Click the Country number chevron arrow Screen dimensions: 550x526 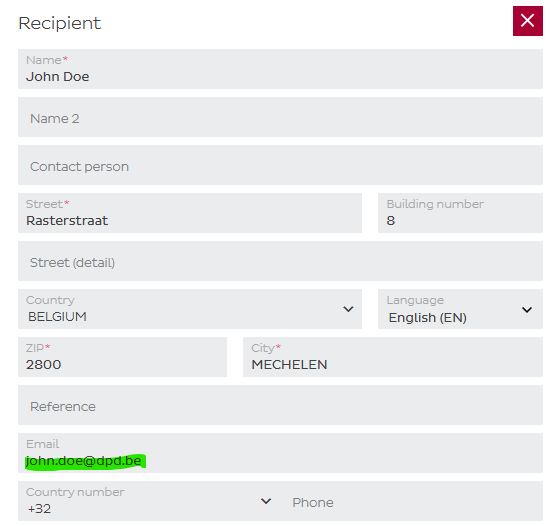(266, 501)
